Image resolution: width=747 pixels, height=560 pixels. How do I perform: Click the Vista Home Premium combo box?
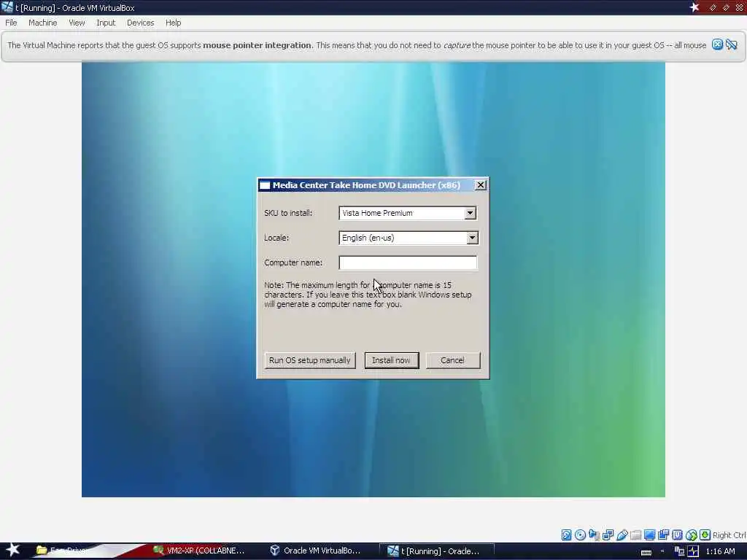(407, 213)
